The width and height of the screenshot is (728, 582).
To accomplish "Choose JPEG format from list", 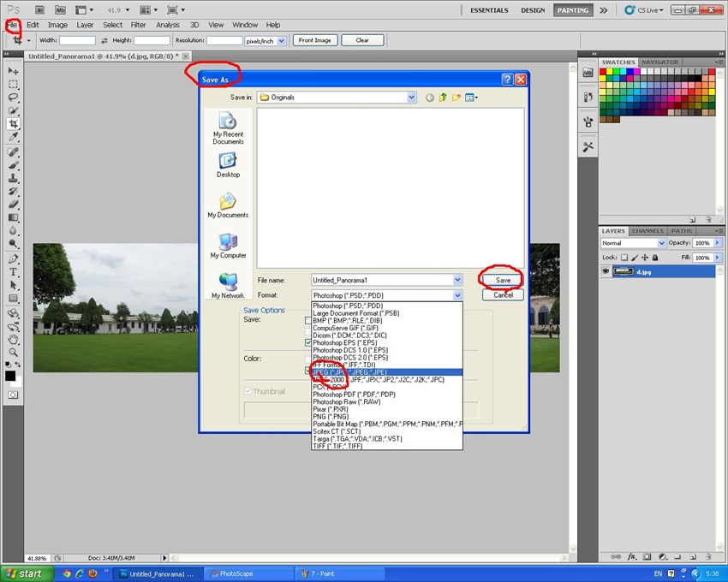I will point(387,372).
